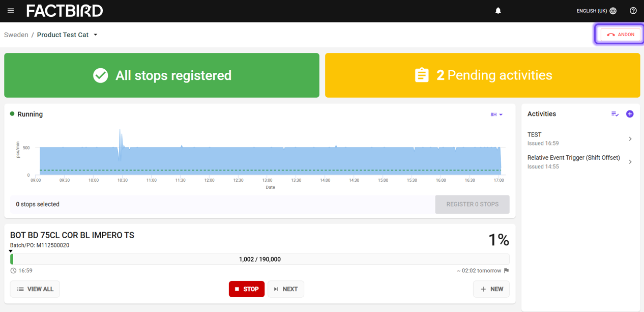The image size is (644, 312).
Task: Click the language globe icon
Action: pos(613,10)
